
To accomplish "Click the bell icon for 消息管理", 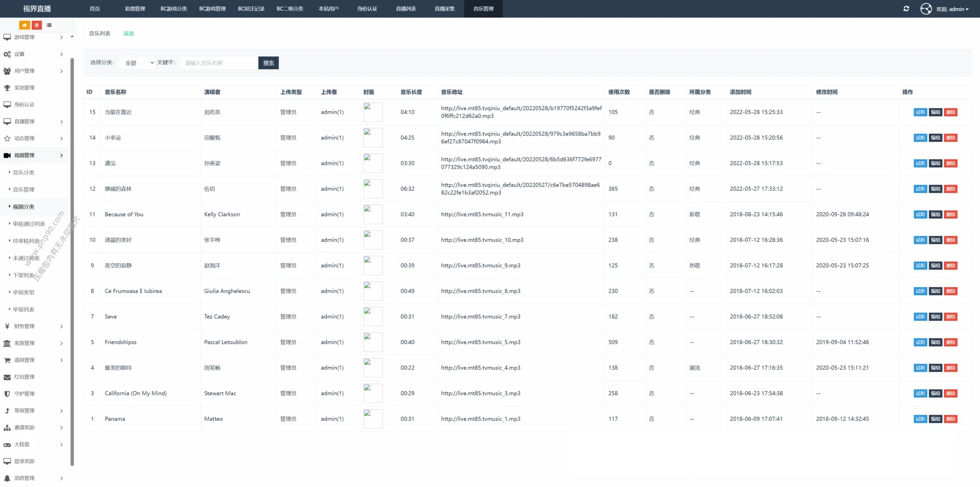I will coord(7,478).
